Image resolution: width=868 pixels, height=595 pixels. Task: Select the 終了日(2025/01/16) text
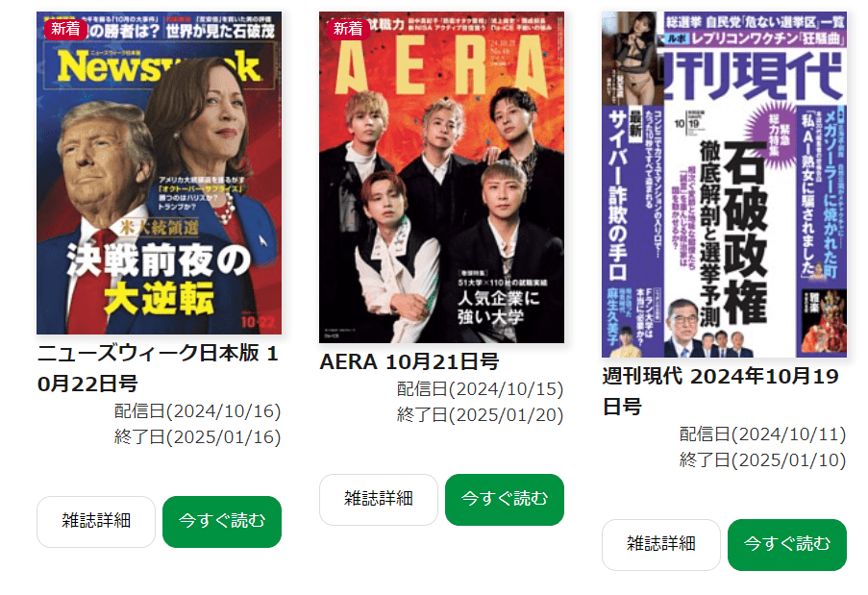coord(198,437)
